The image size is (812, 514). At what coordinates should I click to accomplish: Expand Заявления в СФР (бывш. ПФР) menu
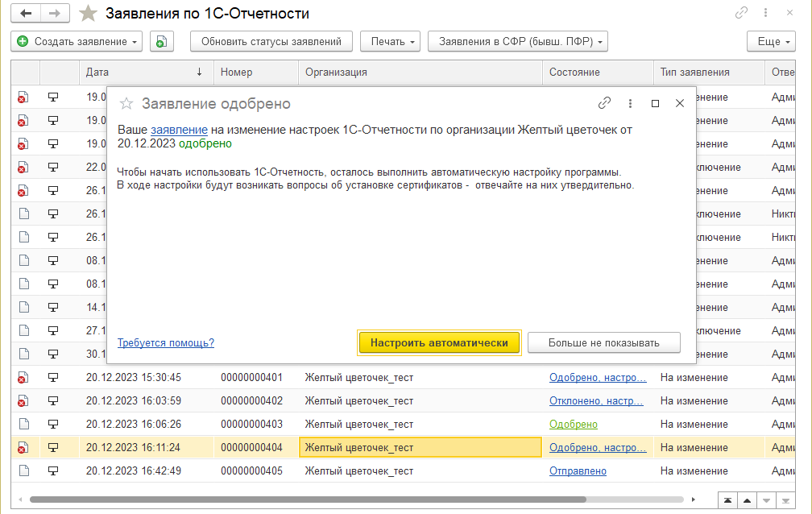(x=518, y=41)
